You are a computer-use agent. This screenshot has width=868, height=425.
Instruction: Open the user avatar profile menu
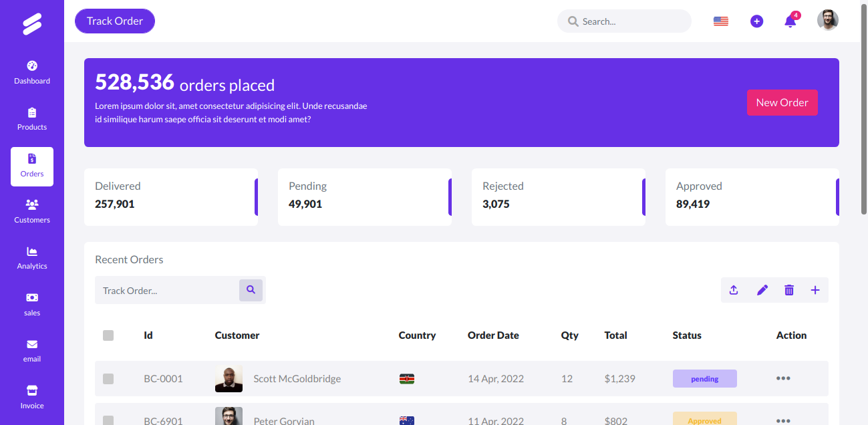click(828, 20)
